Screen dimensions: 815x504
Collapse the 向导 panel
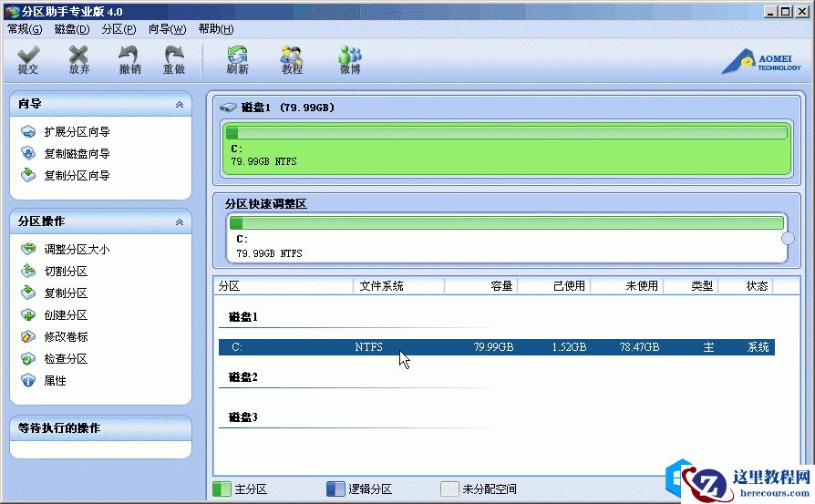click(180, 105)
